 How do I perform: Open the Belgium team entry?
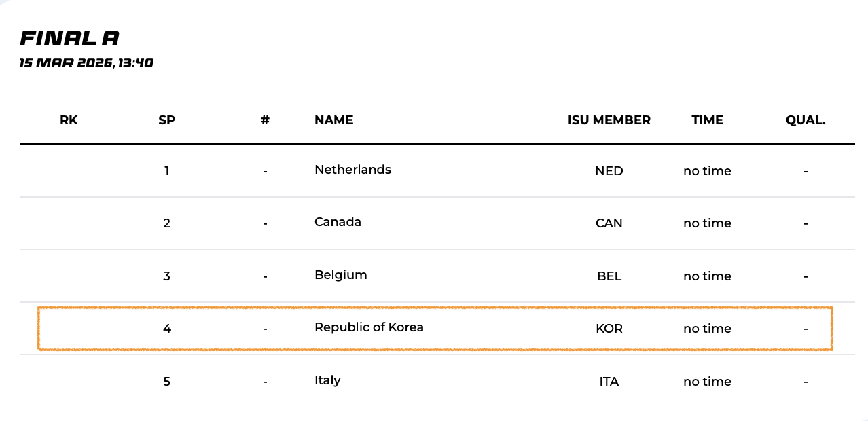tap(340, 275)
